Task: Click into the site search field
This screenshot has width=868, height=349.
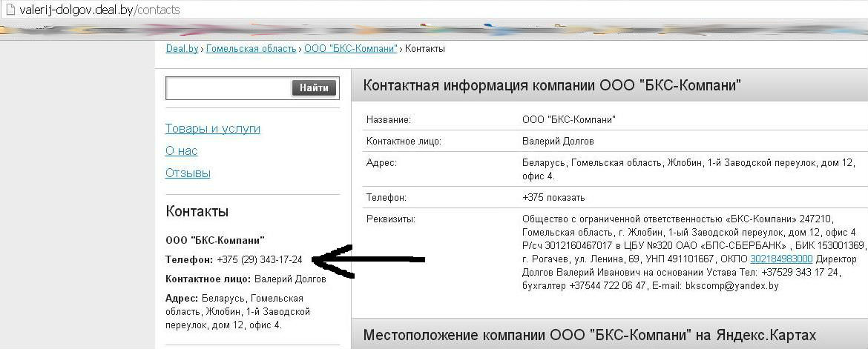Action: [x=228, y=88]
